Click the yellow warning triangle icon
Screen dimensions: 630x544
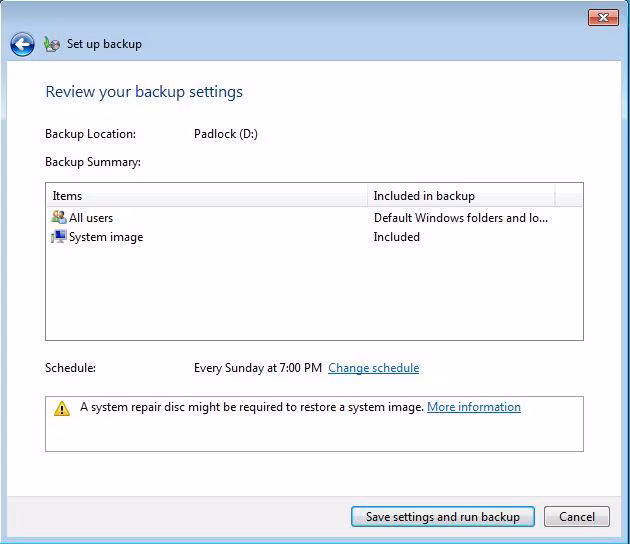tap(62, 408)
